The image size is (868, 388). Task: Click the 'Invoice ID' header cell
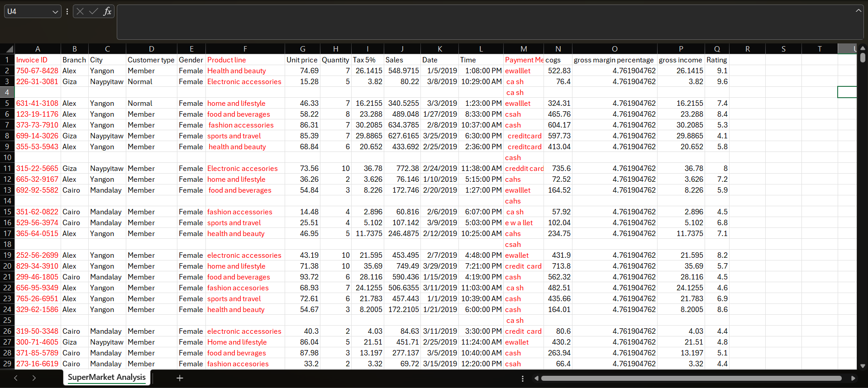coord(38,60)
